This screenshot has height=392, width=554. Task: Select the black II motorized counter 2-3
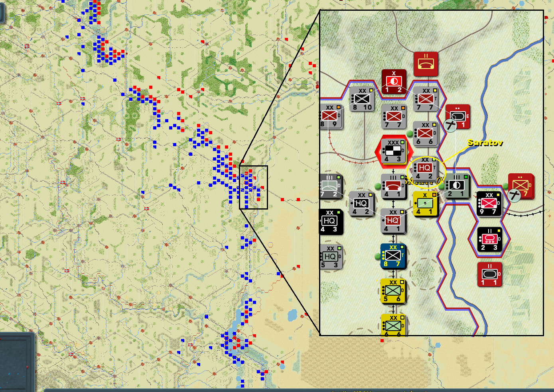pyautogui.click(x=490, y=239)
